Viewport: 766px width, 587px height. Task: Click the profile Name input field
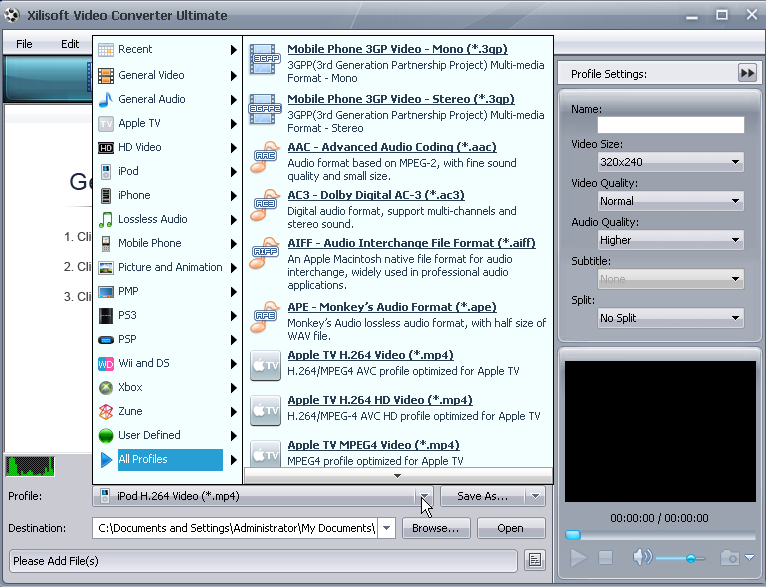click(670, 125)
